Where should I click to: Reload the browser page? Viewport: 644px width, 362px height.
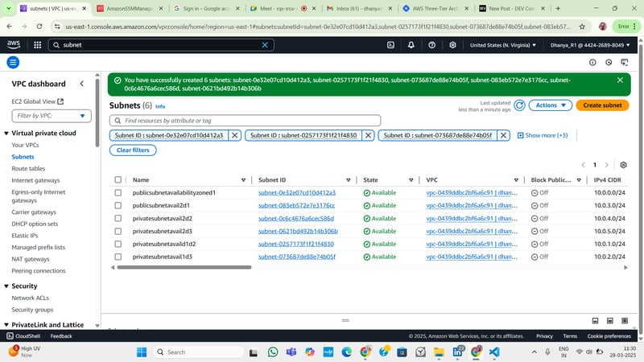click(39, 27)
